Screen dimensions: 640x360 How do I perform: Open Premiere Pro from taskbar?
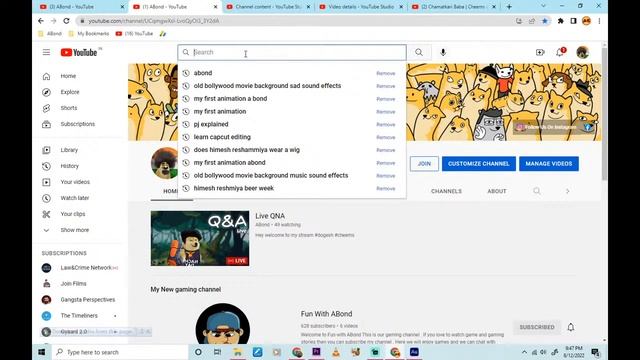click(316, 352)
